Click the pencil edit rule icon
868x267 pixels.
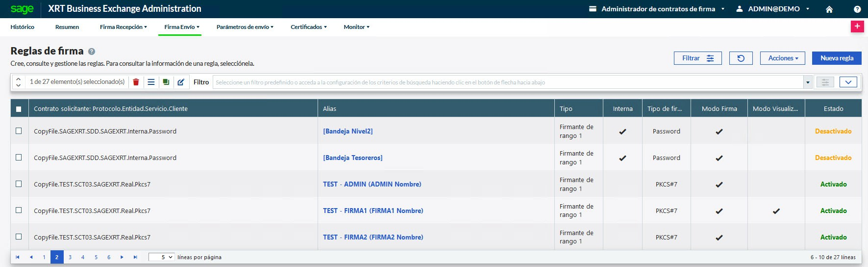(x=181, y=82)
